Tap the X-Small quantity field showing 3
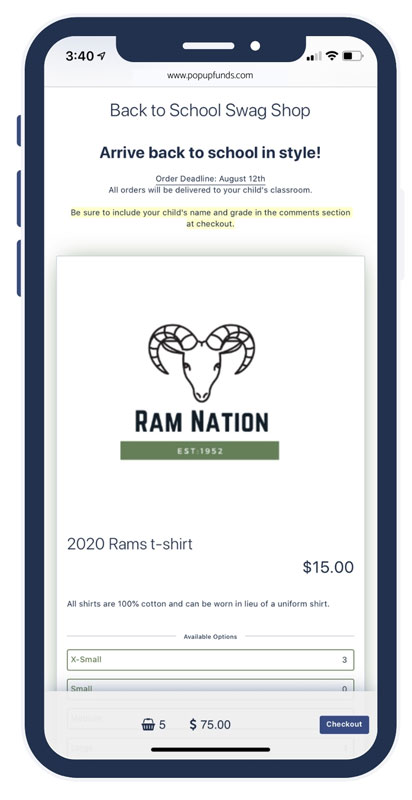Screen dimensions: 412x800 344,660
